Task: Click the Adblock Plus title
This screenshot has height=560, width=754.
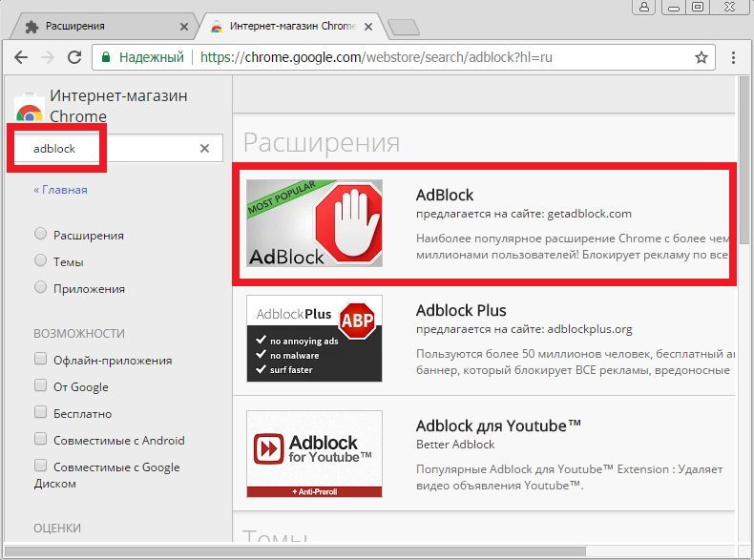Action: (461, 310)
